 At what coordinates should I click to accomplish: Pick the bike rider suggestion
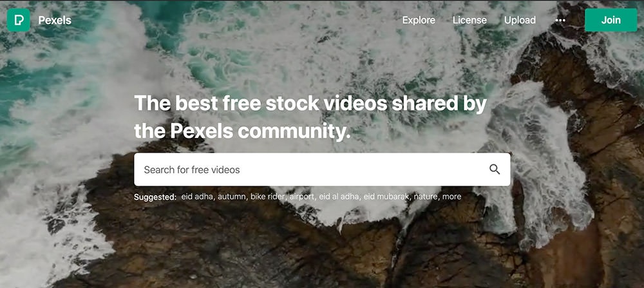pos(267,197)
